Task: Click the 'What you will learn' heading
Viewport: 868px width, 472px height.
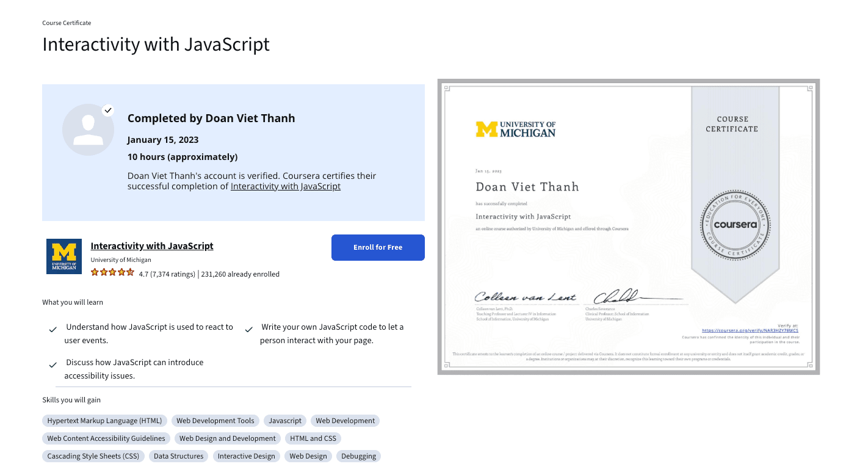Action: pyautogui.click(x=73, y=302)
